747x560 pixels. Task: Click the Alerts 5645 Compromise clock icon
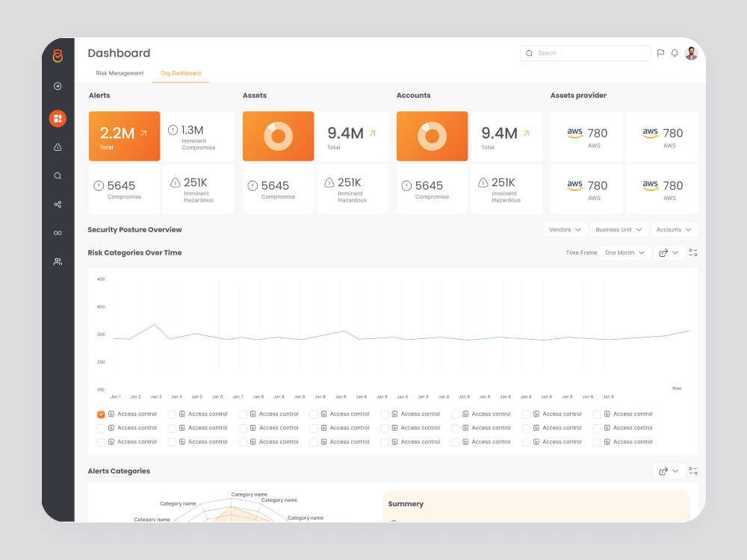click(99, 186)
